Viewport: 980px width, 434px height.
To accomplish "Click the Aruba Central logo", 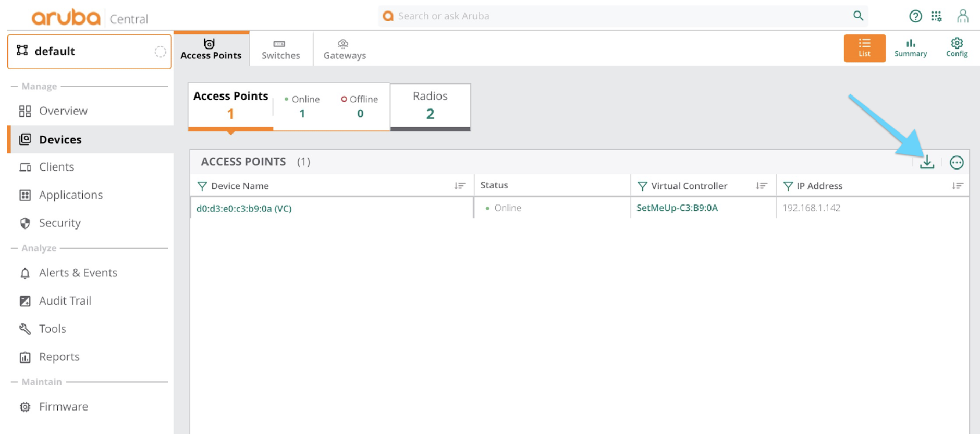I will (x=90, y=18).
